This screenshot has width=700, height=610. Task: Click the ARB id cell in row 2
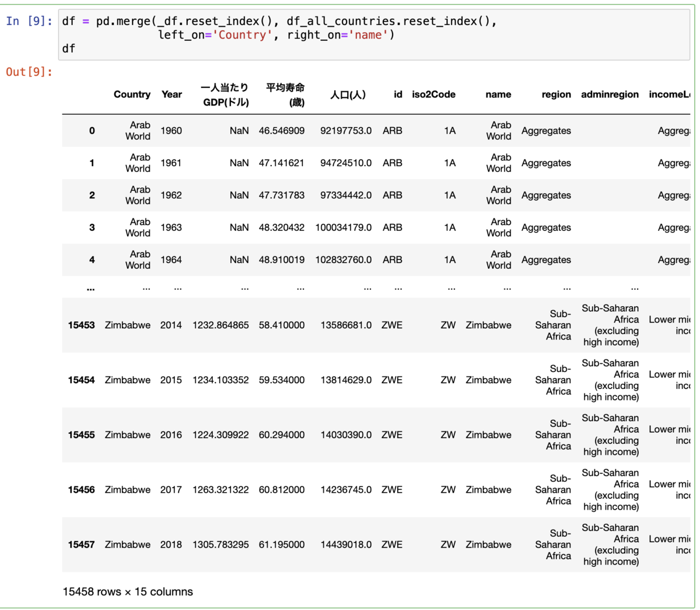[x=393, y=195]
